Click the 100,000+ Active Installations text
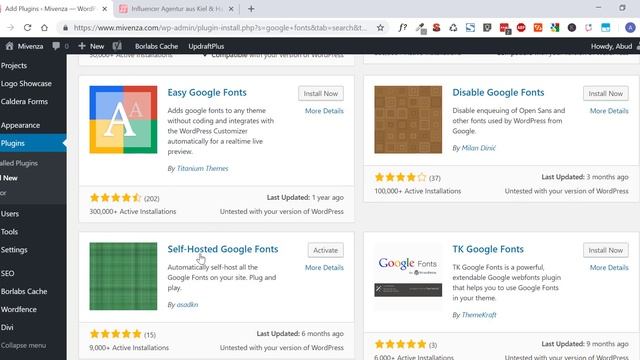 point(418,191)
